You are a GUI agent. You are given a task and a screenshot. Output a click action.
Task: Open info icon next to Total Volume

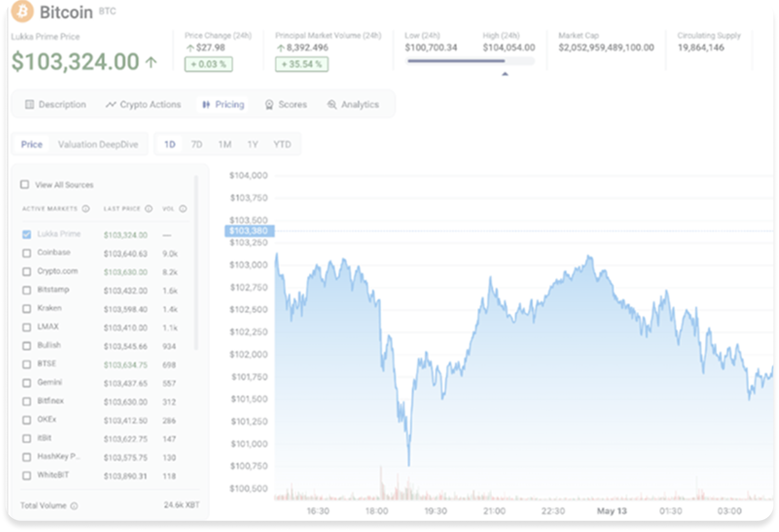click(75, 506)
